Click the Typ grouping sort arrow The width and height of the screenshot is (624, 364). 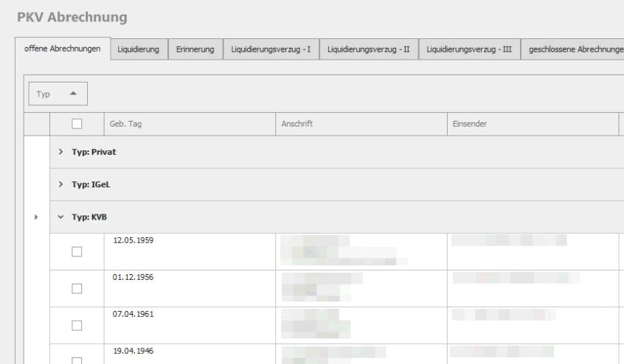(72, 94)
